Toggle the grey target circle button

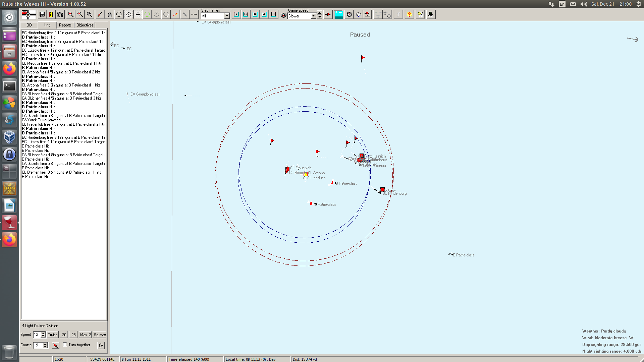[x=157, y=14]
